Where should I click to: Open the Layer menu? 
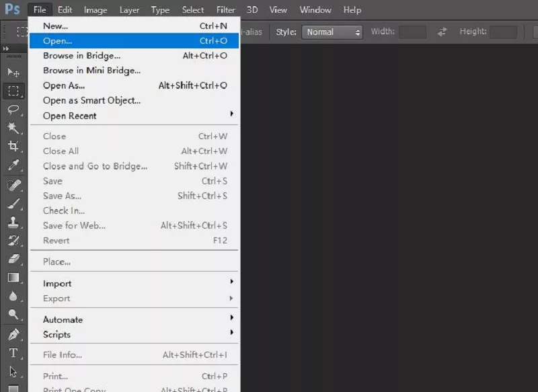pos(129,10)
